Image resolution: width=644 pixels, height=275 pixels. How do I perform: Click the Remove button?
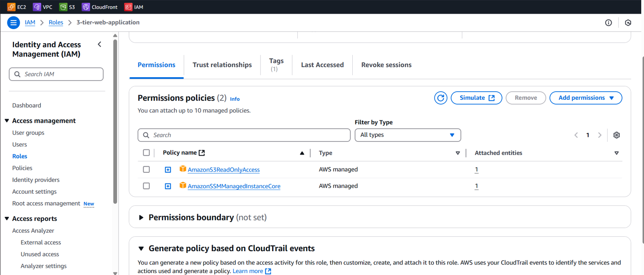point(526,98)
